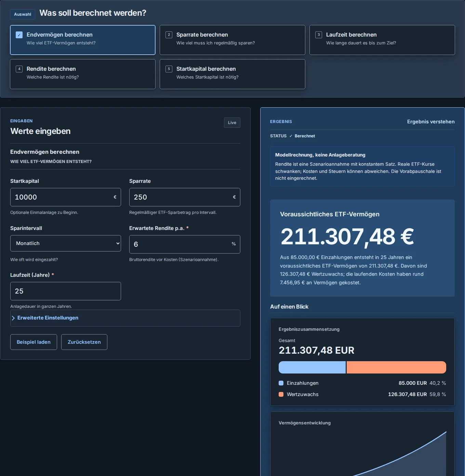This screenshot has height=476, width=465.
Task: Click the orange Wertzuwachs bar segment
Action: click(396, 367)
